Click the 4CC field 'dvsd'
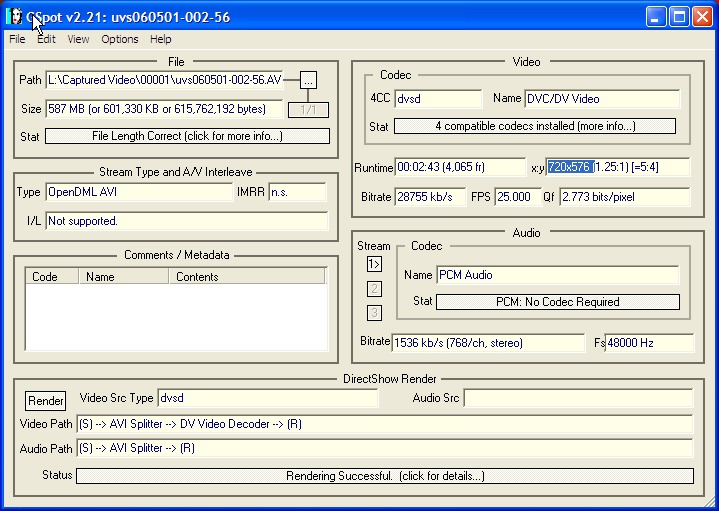 pos(438,99)
